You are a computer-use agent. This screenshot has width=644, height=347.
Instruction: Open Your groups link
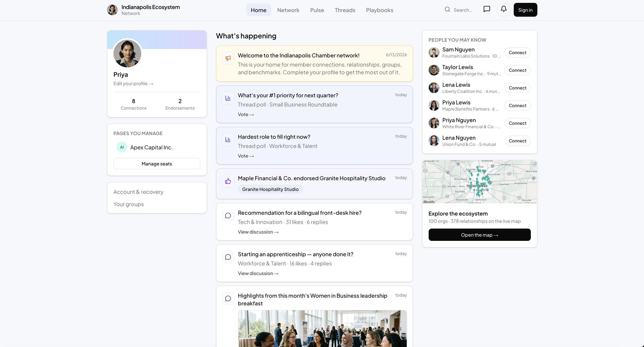128,204
